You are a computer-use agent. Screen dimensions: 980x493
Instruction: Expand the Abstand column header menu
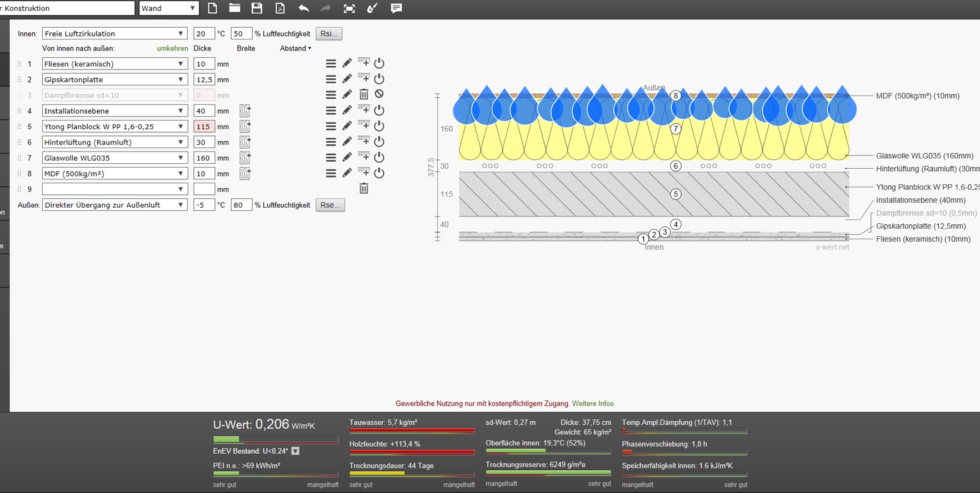point(296,48)
